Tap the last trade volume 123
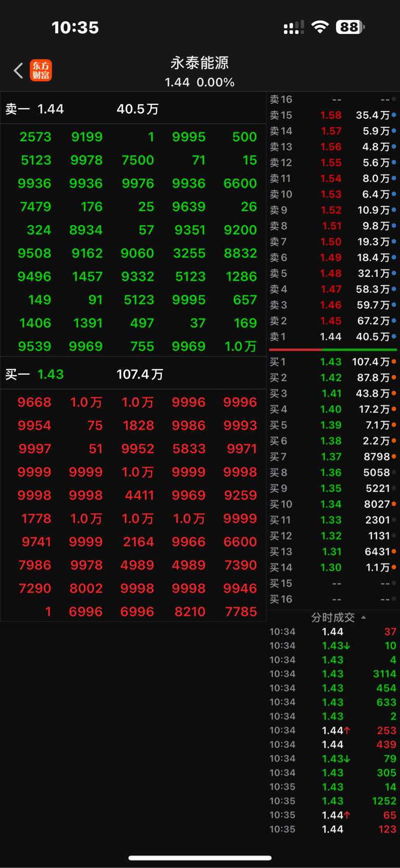Screen dimensions: 400x868 click(x=387, y=829)
